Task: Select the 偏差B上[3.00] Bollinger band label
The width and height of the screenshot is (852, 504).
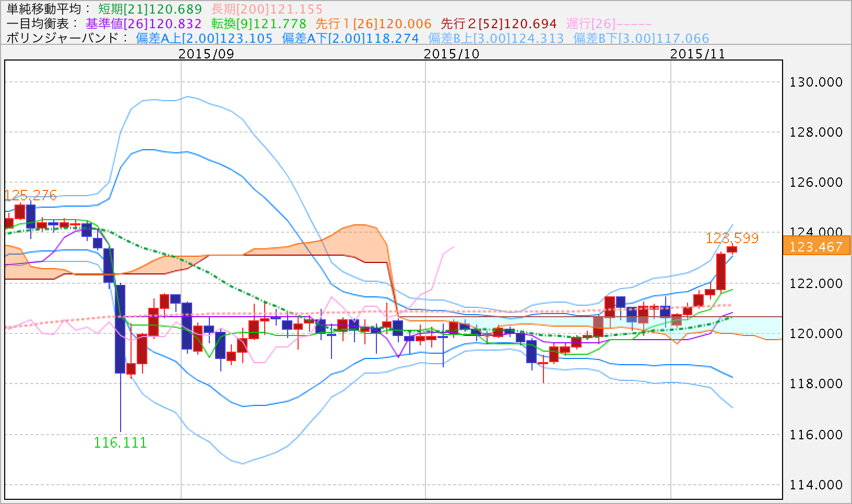Action: [496, 39]
